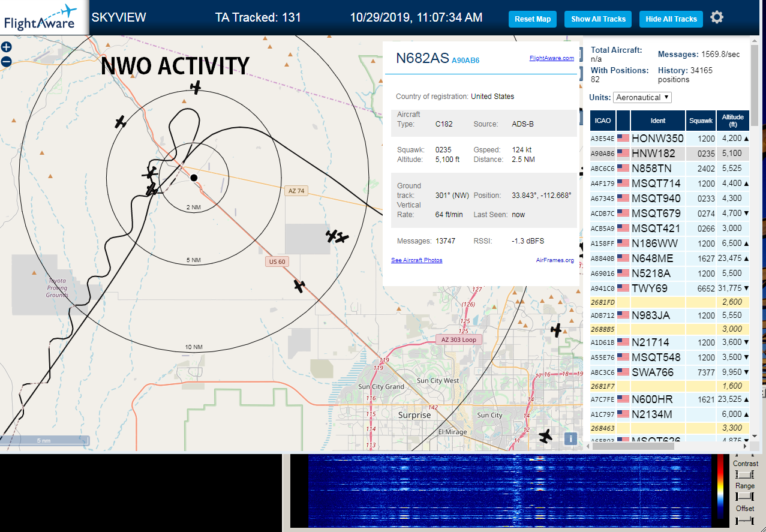Open the map info button
This screenshot has height=532, width=766.
tap(570, 438)
